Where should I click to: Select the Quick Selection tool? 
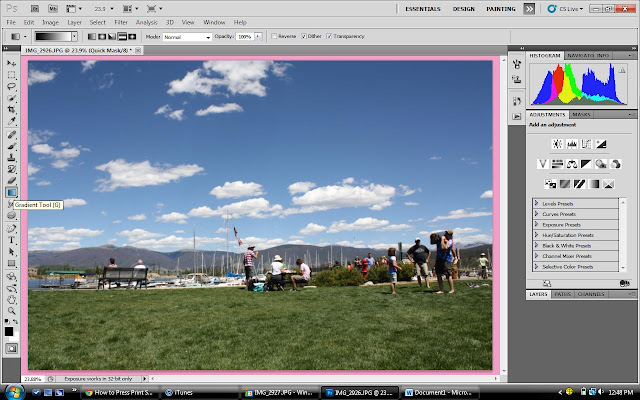pos(11,98)
